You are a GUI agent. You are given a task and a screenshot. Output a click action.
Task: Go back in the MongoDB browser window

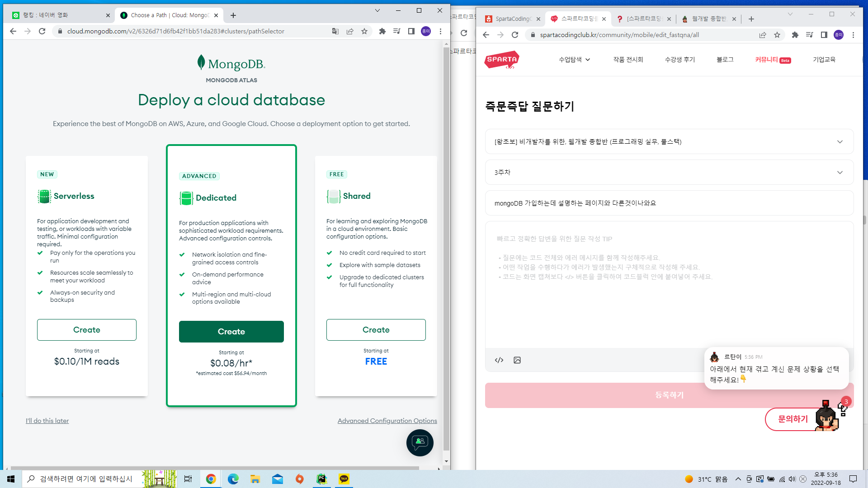click(13, 31)
